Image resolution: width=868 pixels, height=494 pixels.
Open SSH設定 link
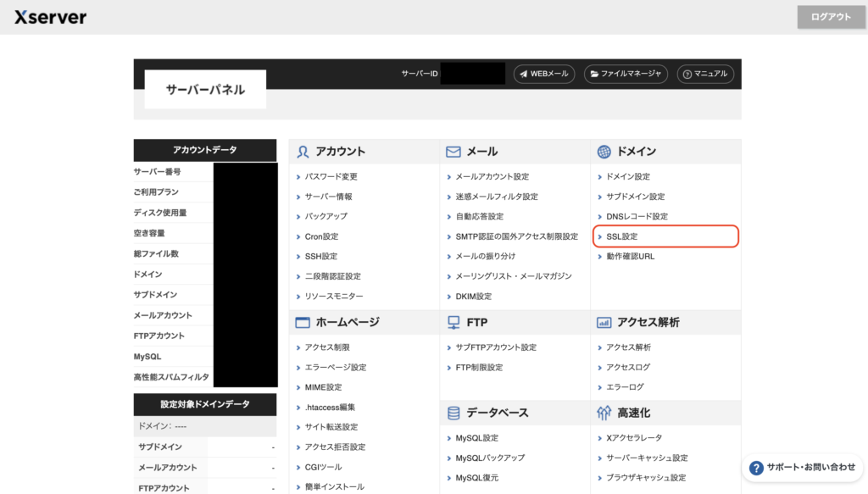coord(321,256)
